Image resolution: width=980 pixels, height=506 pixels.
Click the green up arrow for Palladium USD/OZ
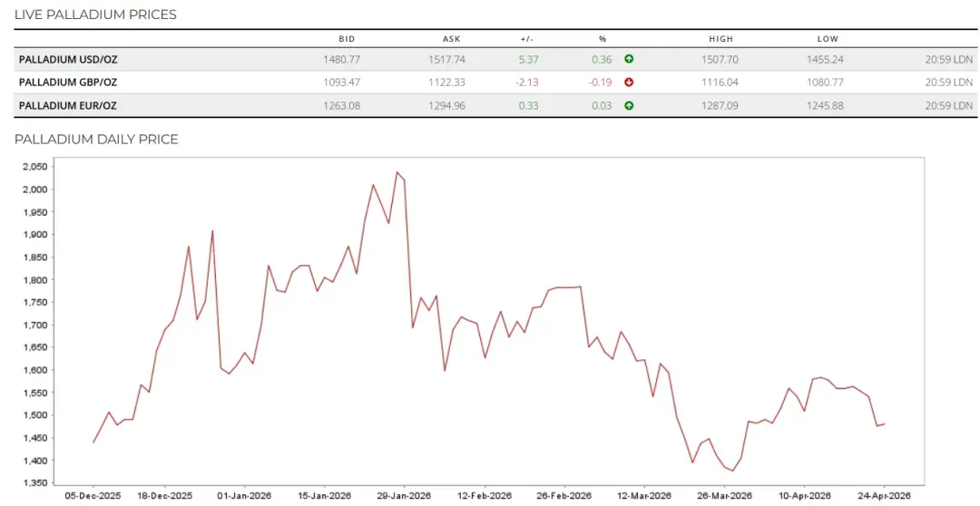click(x=629, y=59)
